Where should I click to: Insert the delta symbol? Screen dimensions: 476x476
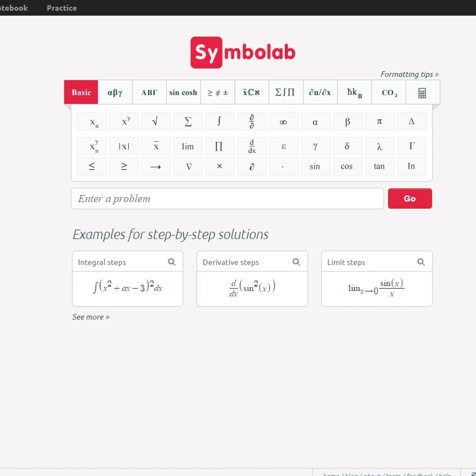pos(347,146)
